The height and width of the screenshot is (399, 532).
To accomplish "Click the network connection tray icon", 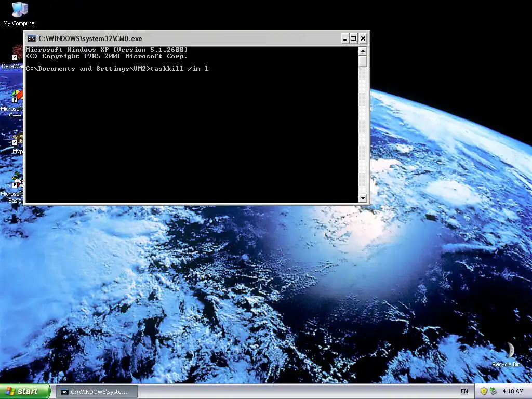I will click(x=493, y=392).
